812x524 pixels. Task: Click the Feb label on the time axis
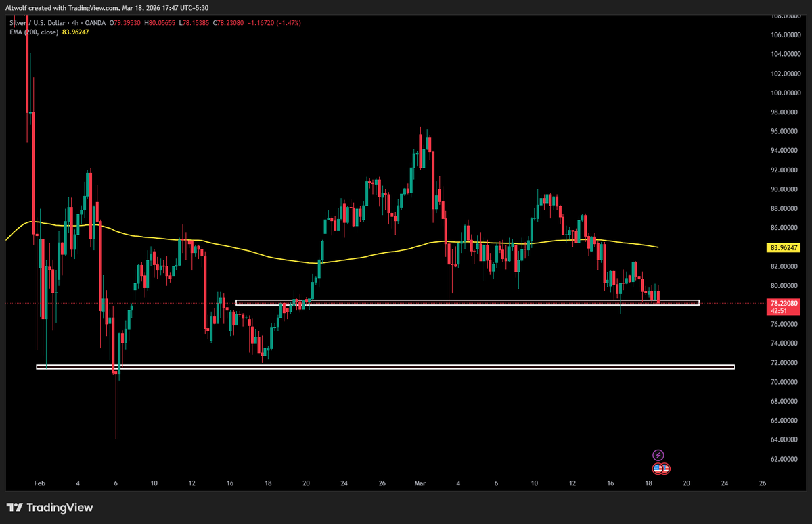click(39, 484)
